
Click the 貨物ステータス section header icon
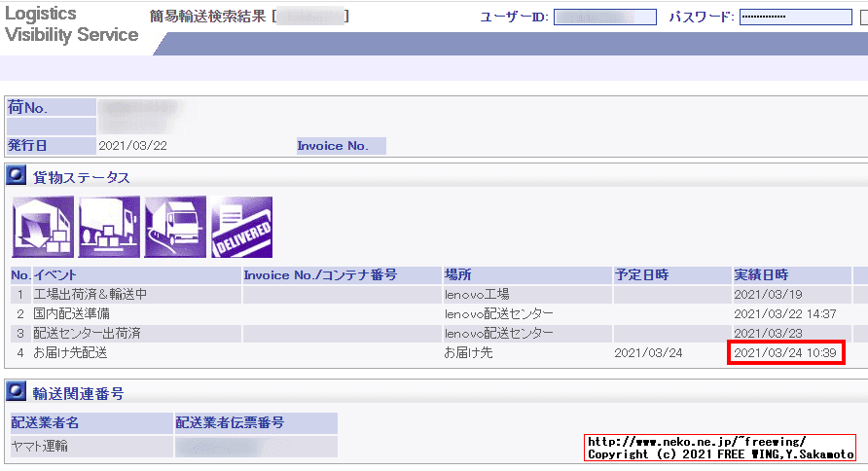pos(17,176)
